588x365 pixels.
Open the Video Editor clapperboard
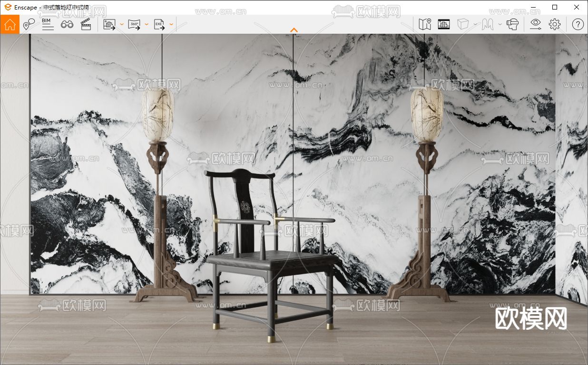pyautogui.click(x=86, y=24)
